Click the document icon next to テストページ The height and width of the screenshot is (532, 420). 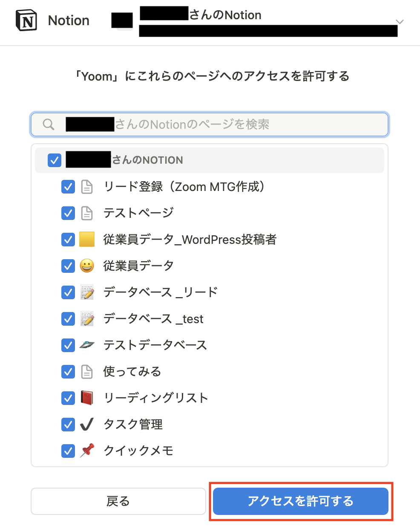point(87,213)
